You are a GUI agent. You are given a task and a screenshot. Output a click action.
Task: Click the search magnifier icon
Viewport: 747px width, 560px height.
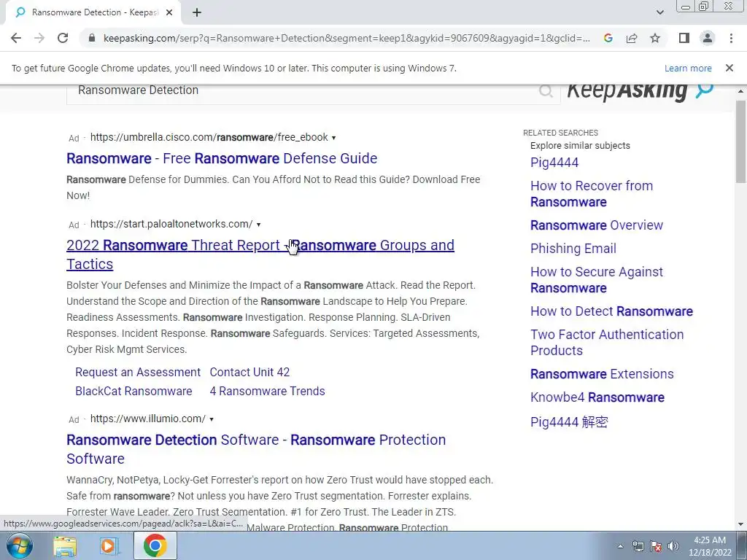click(x=546, y=90)
